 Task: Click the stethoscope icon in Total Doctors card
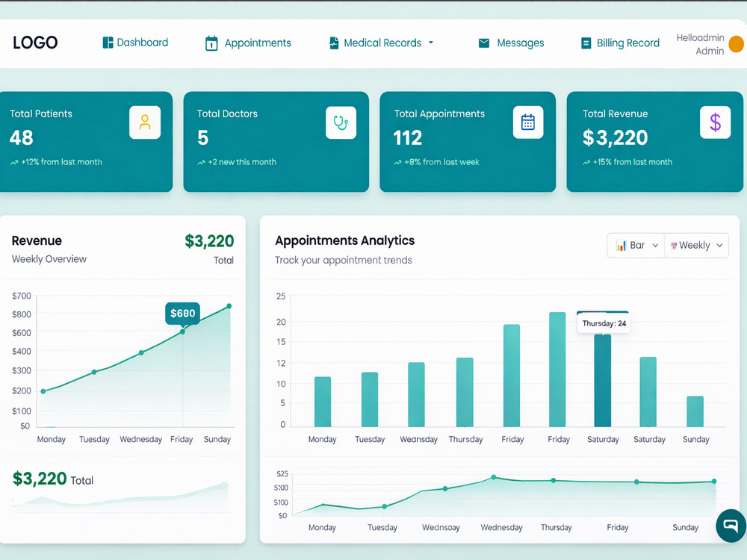click(x=341, y=122)
